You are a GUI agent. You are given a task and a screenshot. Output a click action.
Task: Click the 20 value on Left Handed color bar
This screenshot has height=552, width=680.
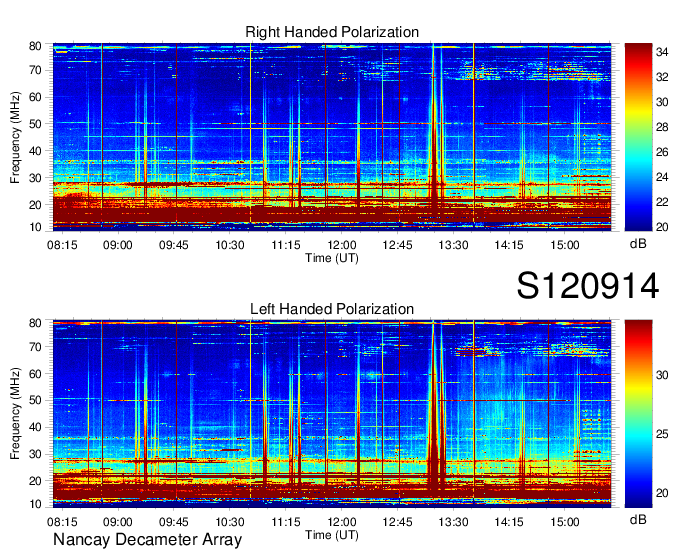[662, 493]
